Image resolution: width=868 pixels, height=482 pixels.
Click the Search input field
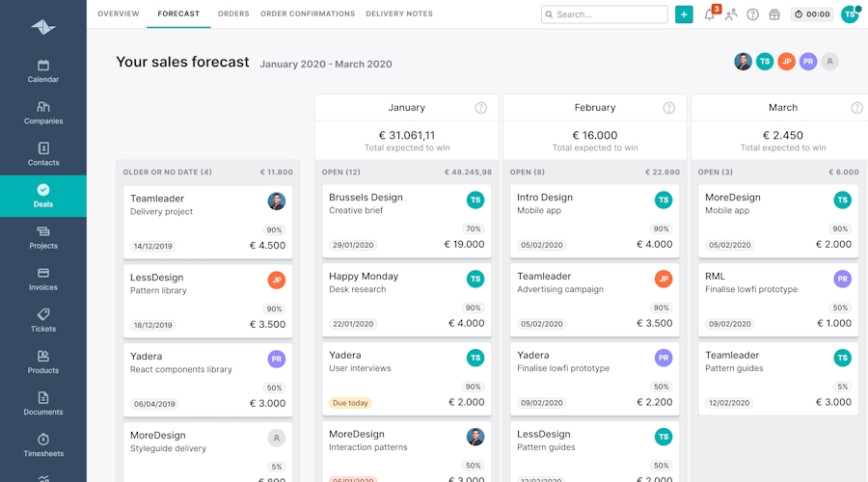(605, 14)
